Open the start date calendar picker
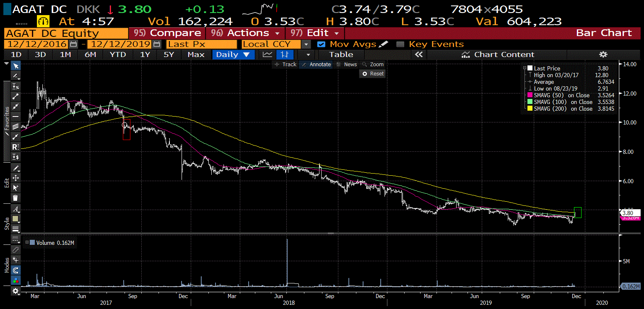This screenshot has height=309, width=644. (73, 44)
